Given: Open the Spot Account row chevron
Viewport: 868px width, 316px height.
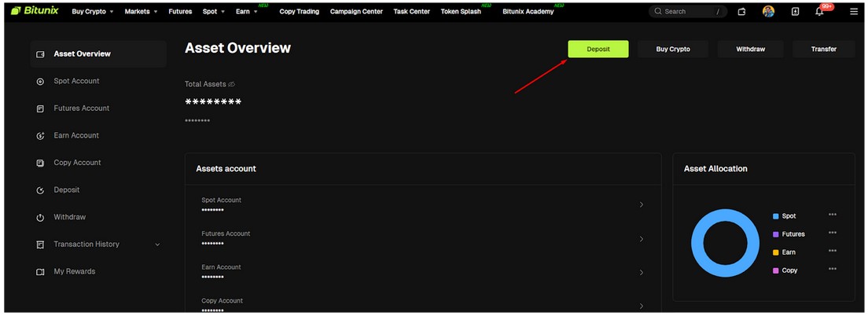Looking at the screenshot, I should pos(641,205).
